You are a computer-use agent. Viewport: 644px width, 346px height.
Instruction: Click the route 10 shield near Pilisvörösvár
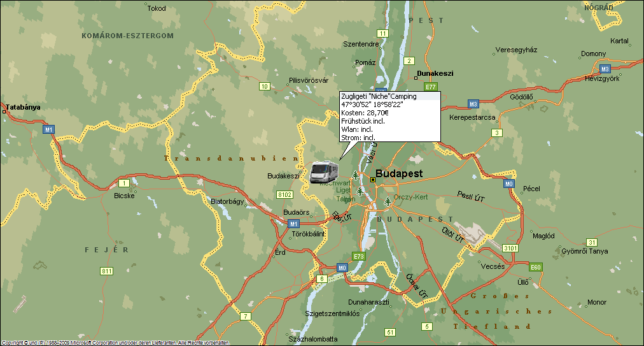264,86
